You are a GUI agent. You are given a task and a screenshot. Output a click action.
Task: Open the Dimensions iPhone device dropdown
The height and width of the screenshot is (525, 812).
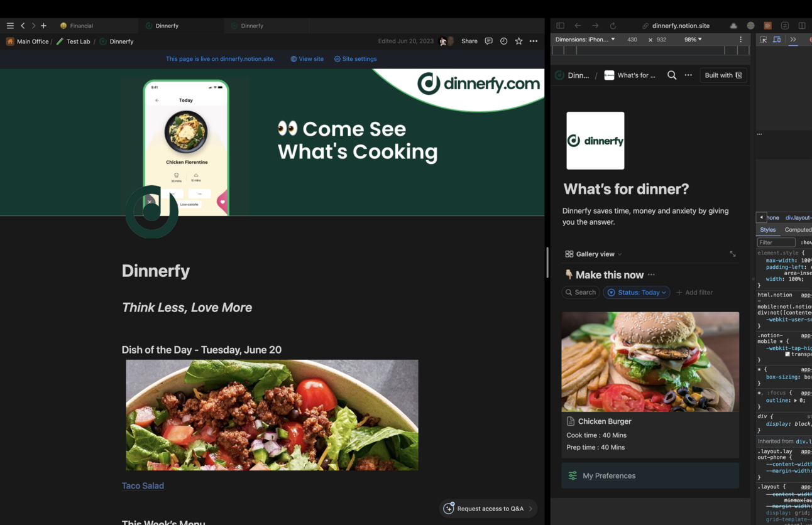click(x=585, y=40)
